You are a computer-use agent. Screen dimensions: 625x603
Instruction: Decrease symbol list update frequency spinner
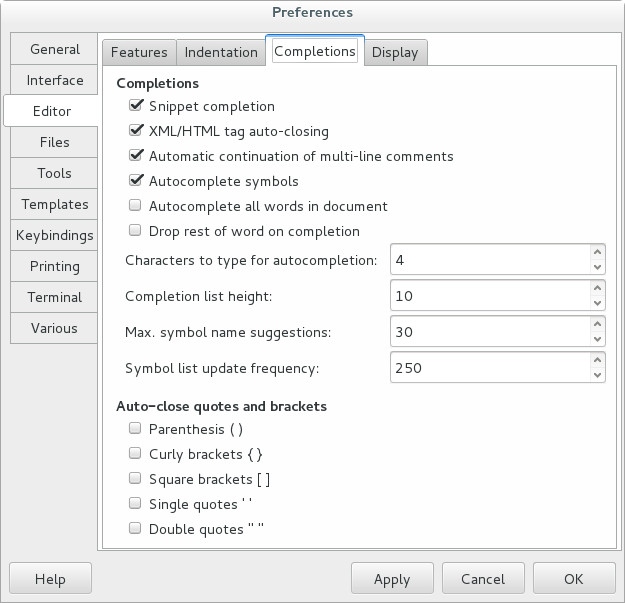(598, 375)
